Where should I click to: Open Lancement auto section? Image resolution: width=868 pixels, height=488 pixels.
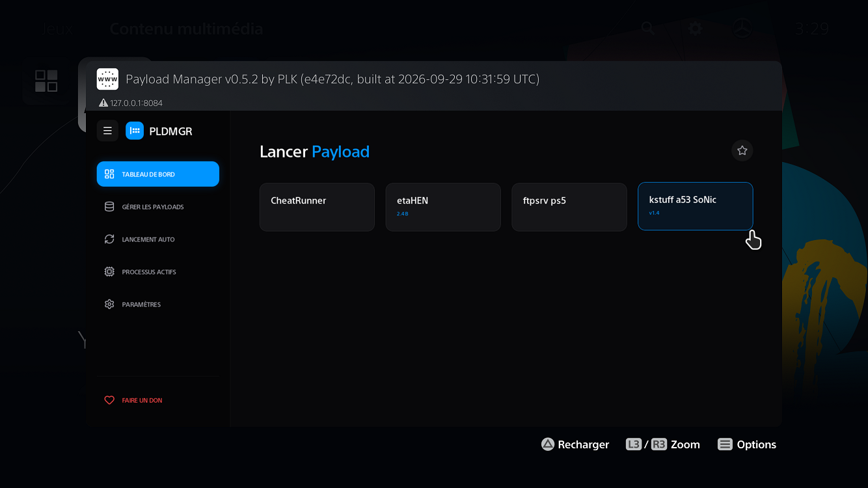coord(158,239)
